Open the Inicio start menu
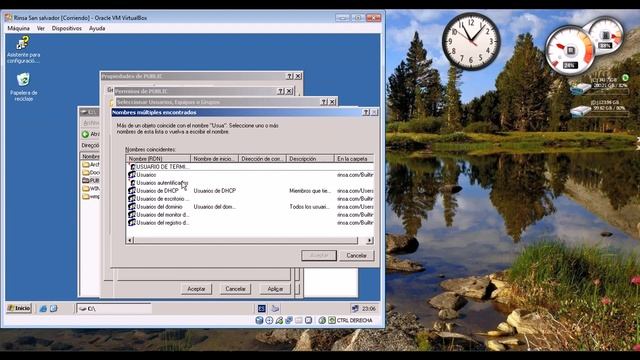Image resolution: width=640 pixels, height=360 pixels. 19,308
